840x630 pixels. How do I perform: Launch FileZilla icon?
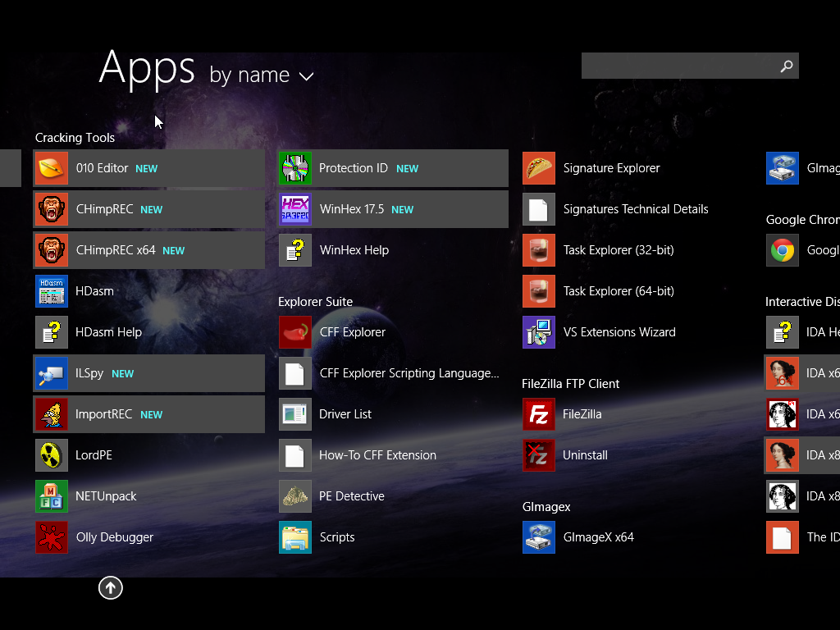pyautogui.click(x=539, y=414)
